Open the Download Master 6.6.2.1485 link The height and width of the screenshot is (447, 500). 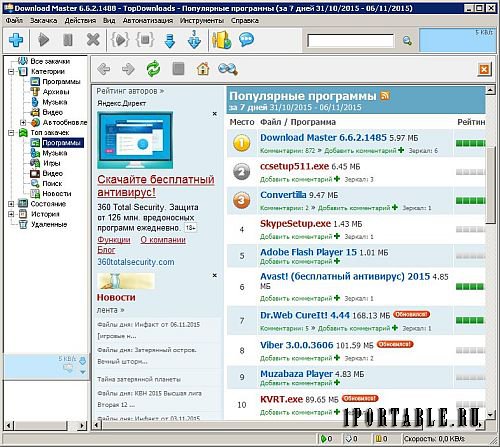(323, 137)
